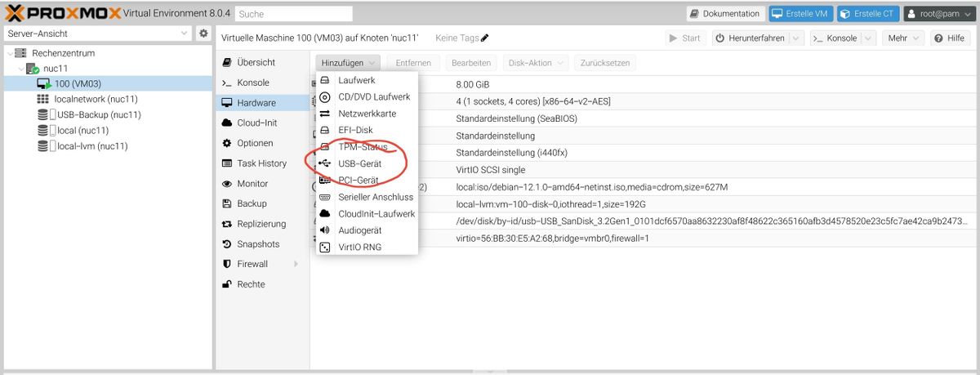Select the i440fx machine row

pyautogui.click(x=645, y=153)
